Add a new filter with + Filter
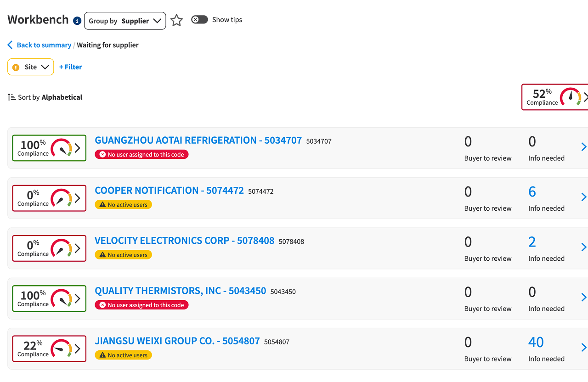Screen dimensions: 588x382 pos(71,67)
